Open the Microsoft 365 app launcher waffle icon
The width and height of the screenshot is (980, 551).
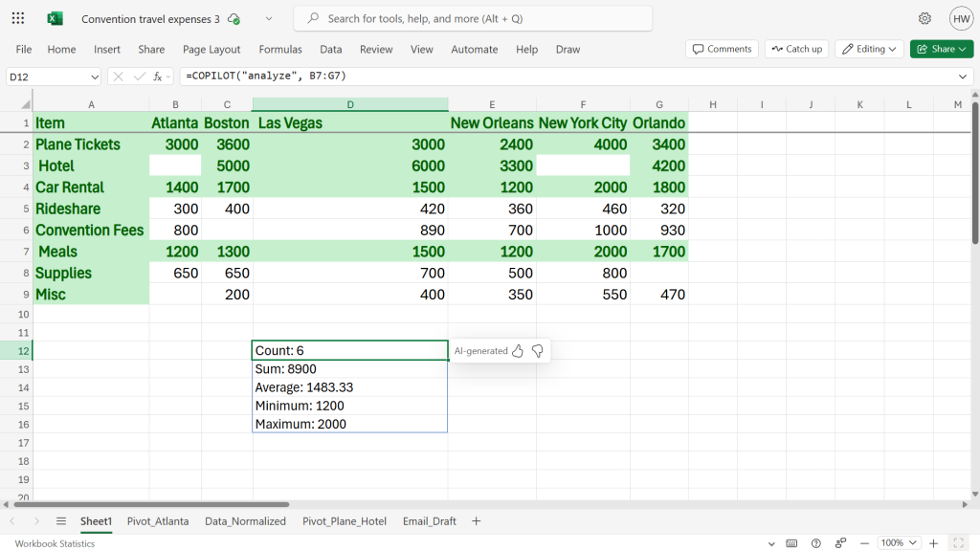tap(16, 18)
